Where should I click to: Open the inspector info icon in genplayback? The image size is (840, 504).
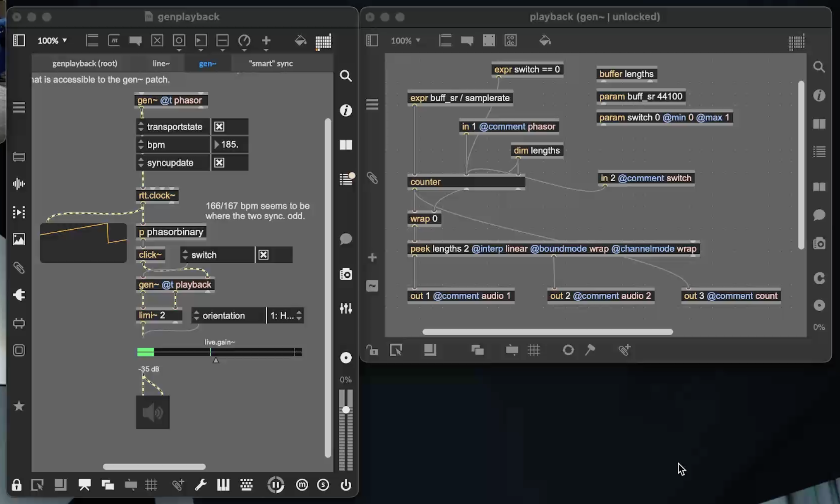(346, 110)
